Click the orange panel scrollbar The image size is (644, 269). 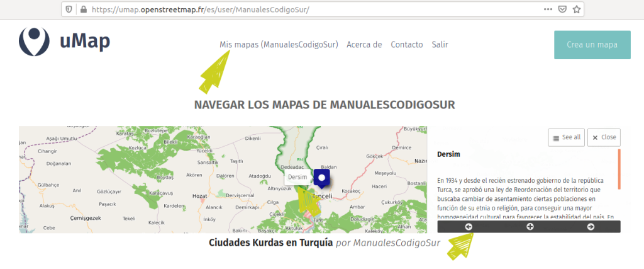pyautogui.click(x=619, y=169)
